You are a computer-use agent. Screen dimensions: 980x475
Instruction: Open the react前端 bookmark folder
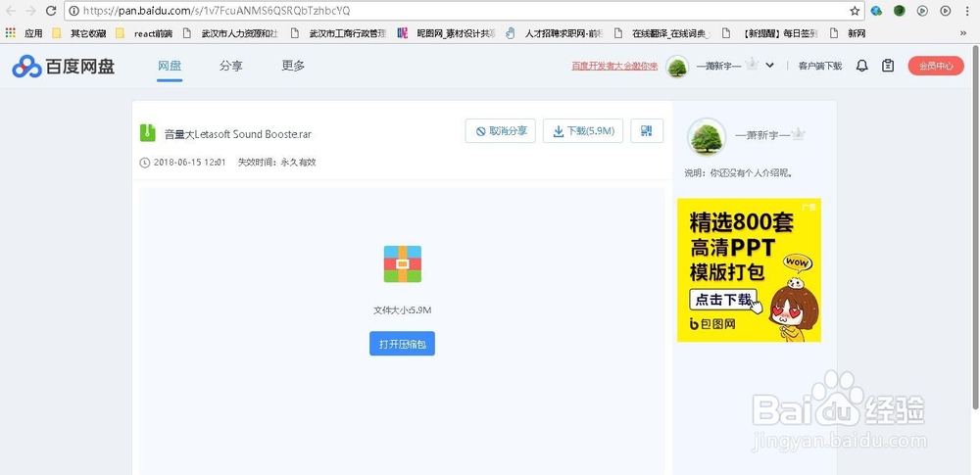click(144, 33)
